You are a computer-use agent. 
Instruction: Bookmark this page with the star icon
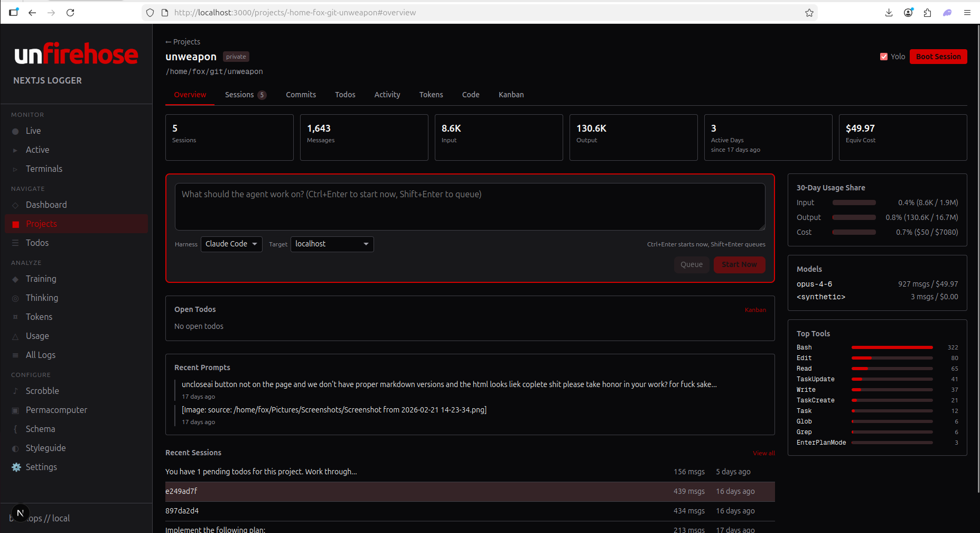pos(809,13)
